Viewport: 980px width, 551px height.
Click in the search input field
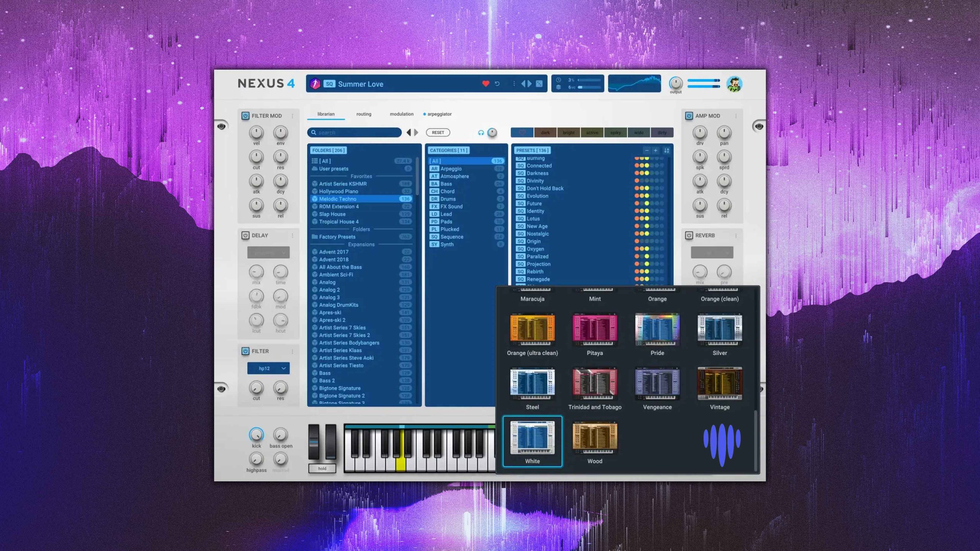(x=354, y=132)
